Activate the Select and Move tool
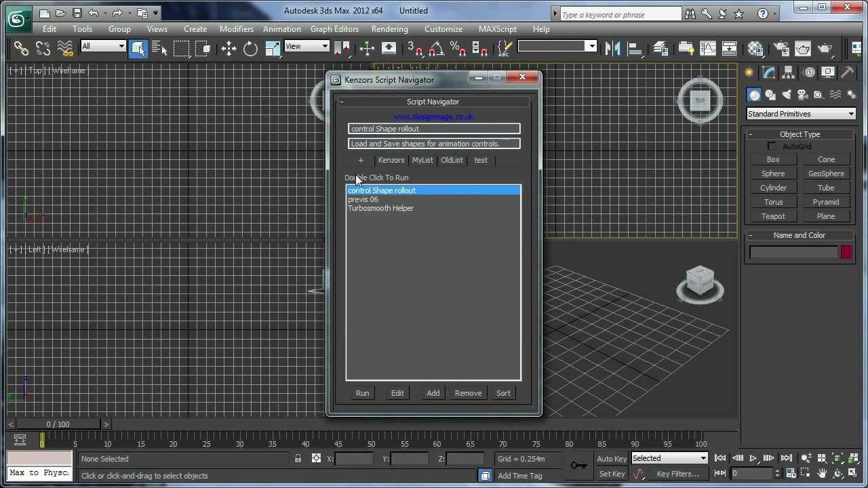 (x=229, y=47)
